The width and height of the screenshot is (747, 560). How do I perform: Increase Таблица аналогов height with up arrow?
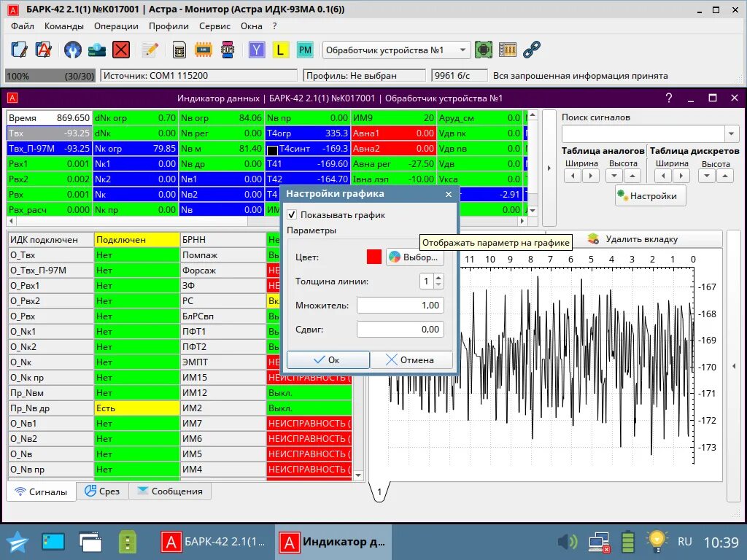click(632, 176)
